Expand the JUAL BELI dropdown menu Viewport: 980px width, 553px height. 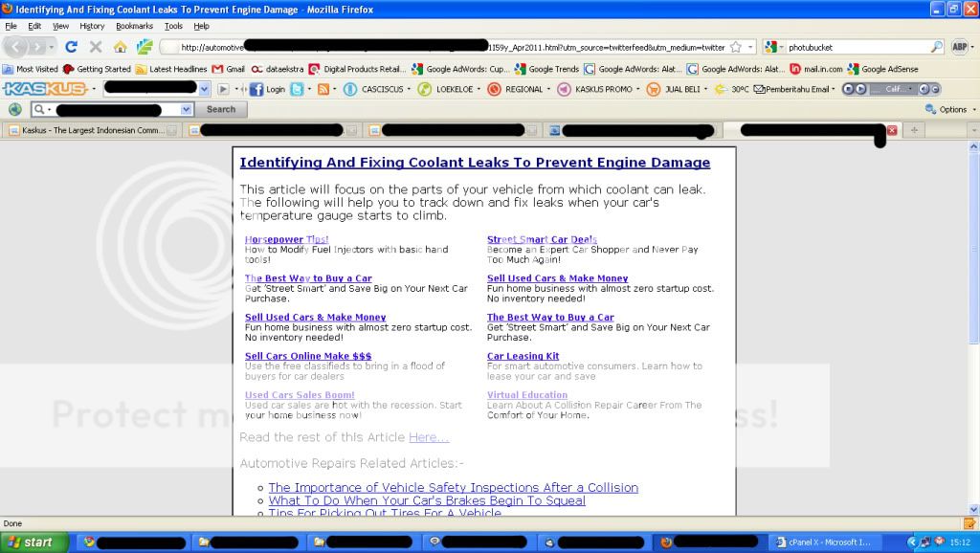click(705, 89)
